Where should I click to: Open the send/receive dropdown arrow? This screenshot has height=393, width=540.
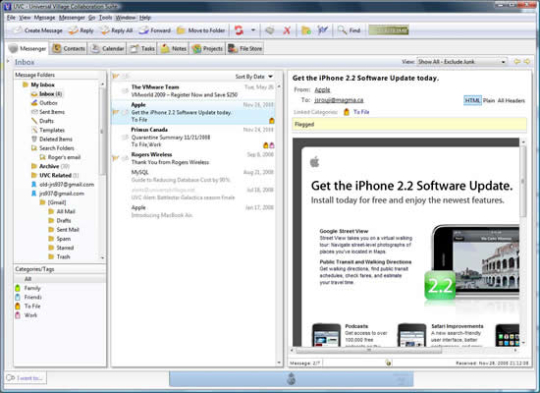(x=253, y=30)
